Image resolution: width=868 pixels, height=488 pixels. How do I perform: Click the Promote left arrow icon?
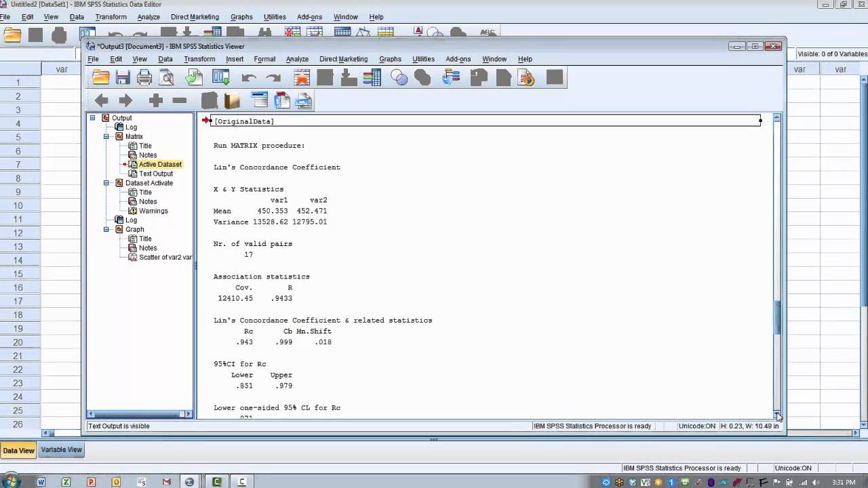click(x=102, y=101)
